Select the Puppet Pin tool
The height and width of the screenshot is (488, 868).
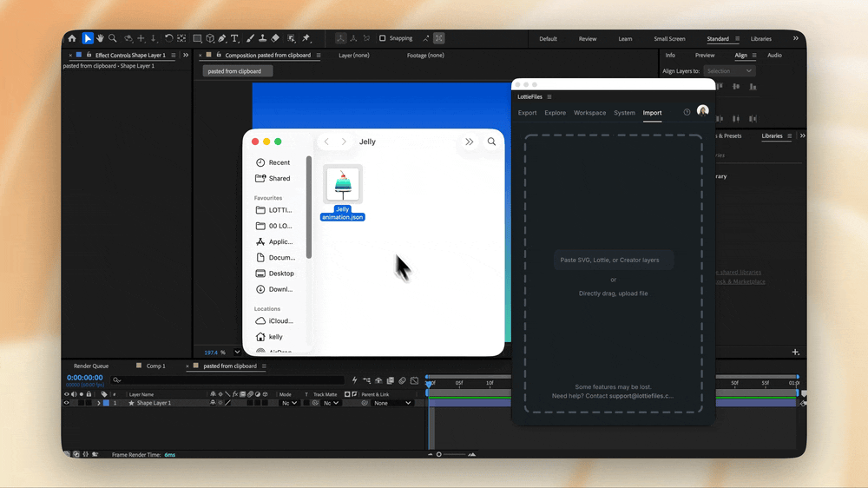(306, 38)
